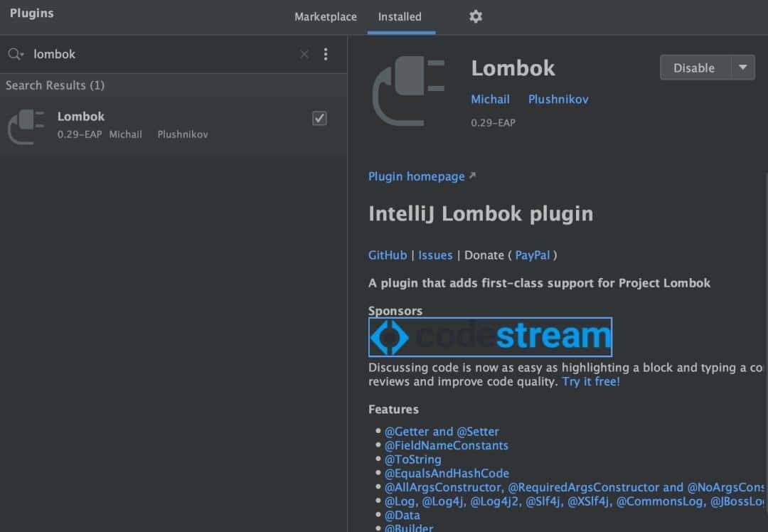Open the PayPal donate link
Image resolution: width=768 pixels, height=532 pixels.
(x=533, y=255)
